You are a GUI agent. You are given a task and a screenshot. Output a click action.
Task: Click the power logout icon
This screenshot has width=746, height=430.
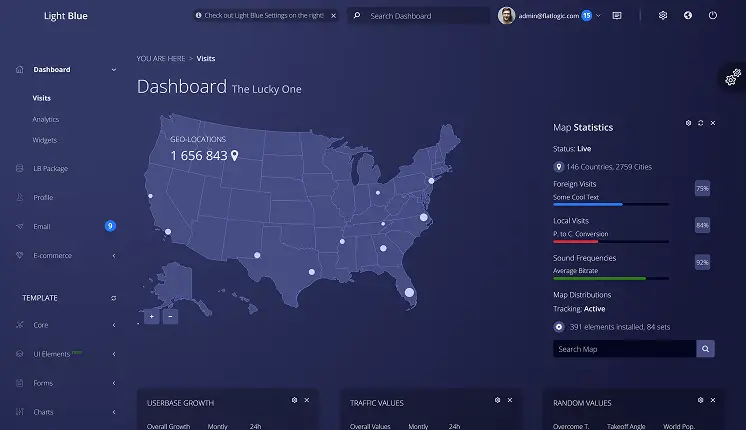(713, 15)
